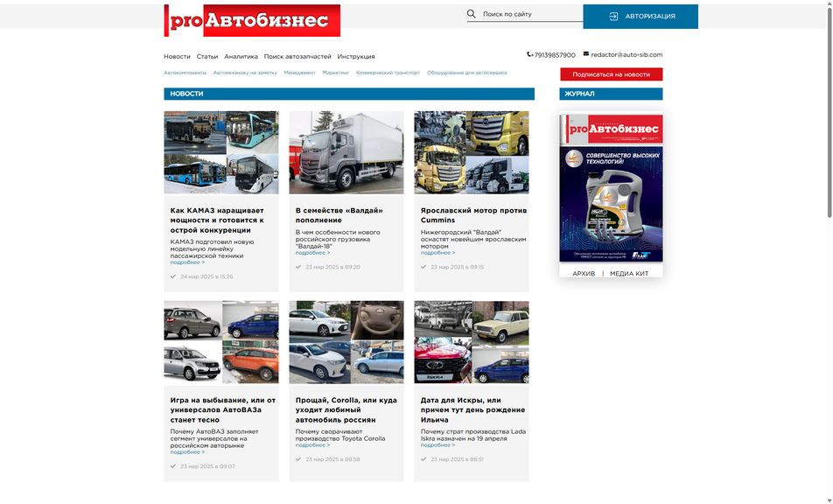Open the Валдай truck article thumbnail
This screenshot has width=833, height=504.
[x=346, y=152]
